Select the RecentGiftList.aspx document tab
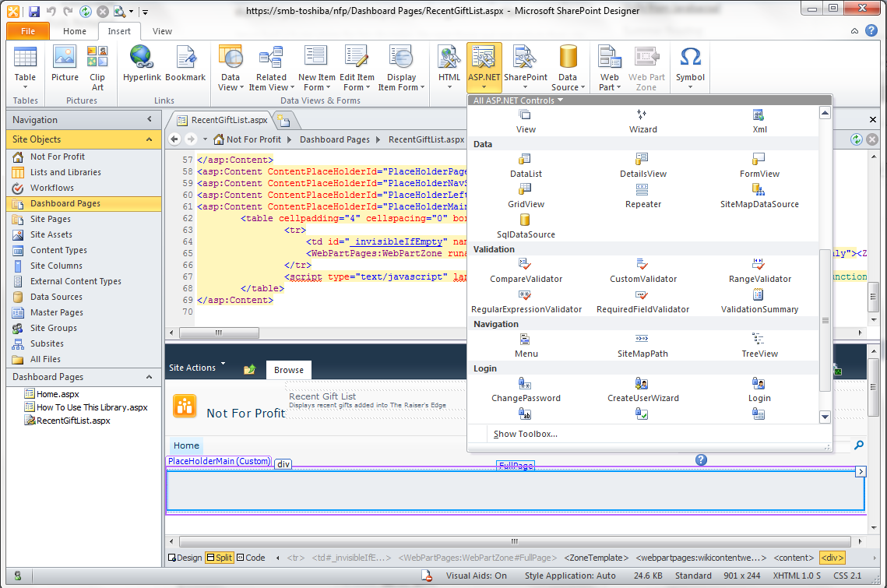 [x=222, y=120]
